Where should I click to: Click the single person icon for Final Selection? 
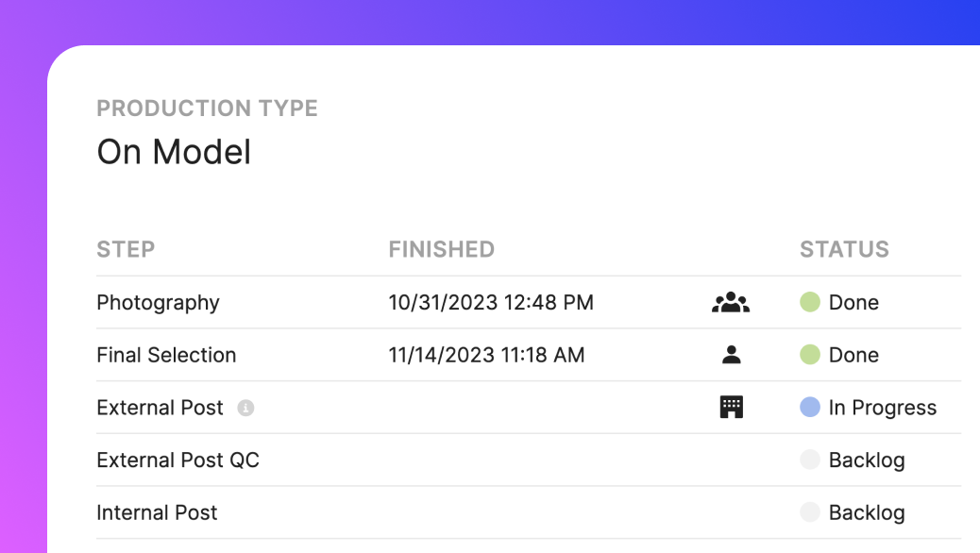[x=731, y=356]
